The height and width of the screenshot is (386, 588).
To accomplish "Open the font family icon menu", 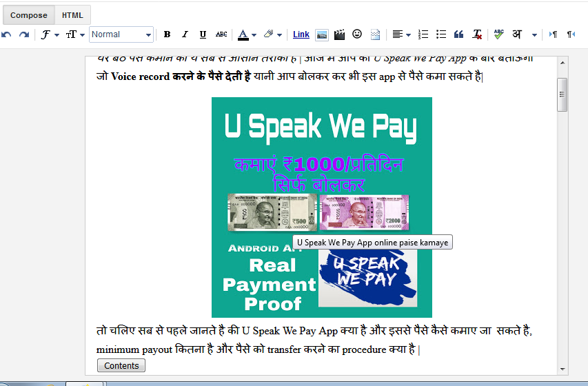I will [x=45, y=34].
